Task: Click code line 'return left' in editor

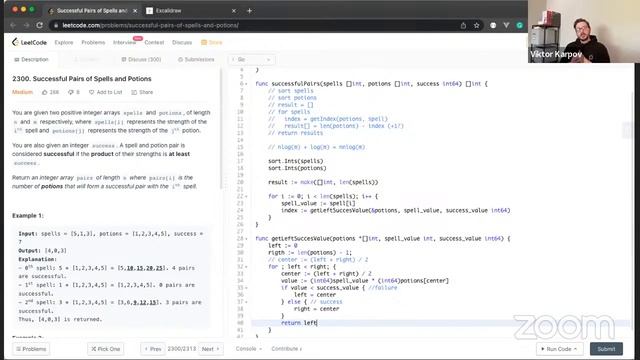Action: click(299, 323)
